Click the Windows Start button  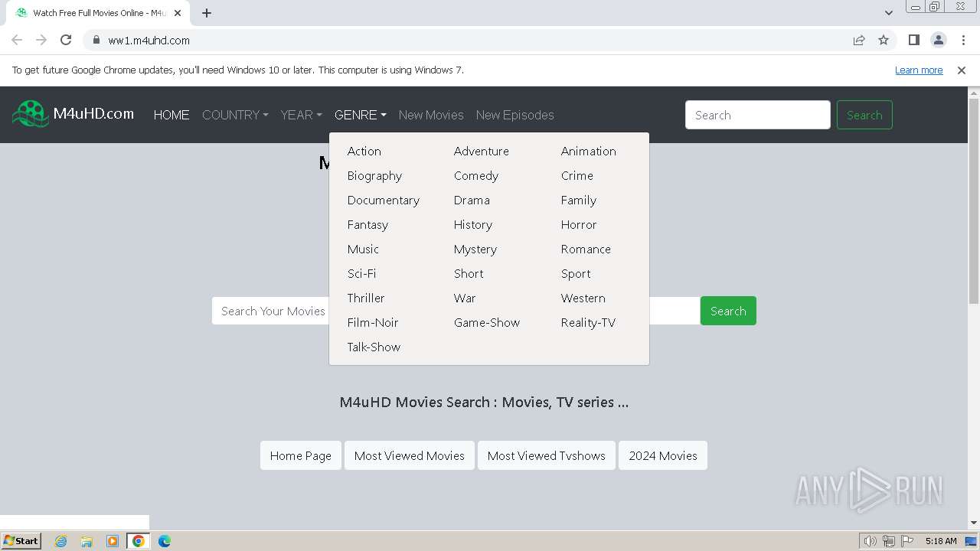[x=21, y=541]
